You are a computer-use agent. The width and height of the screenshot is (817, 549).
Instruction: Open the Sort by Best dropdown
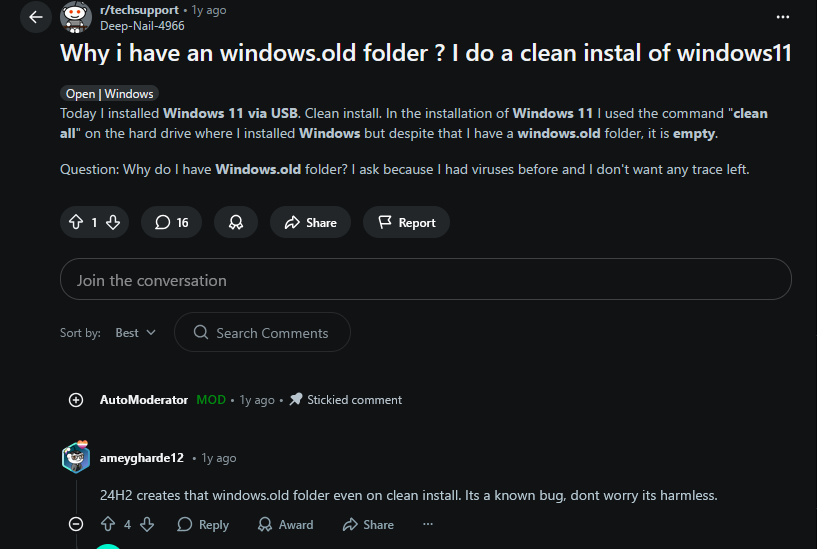coord(136,333)
